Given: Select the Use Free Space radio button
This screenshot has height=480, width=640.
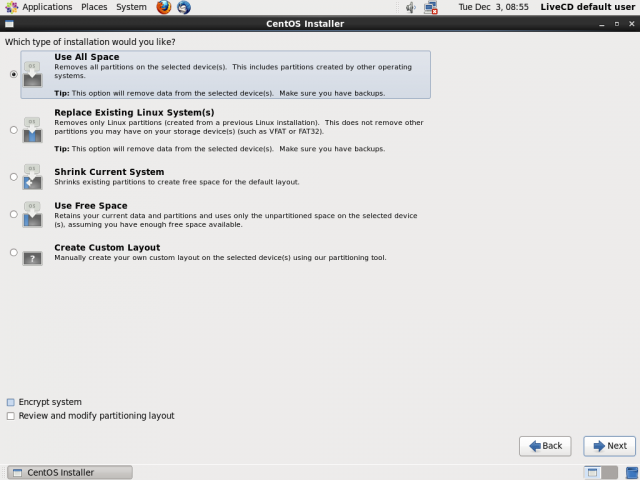Looking at the screenshot, I should [13, 214].
